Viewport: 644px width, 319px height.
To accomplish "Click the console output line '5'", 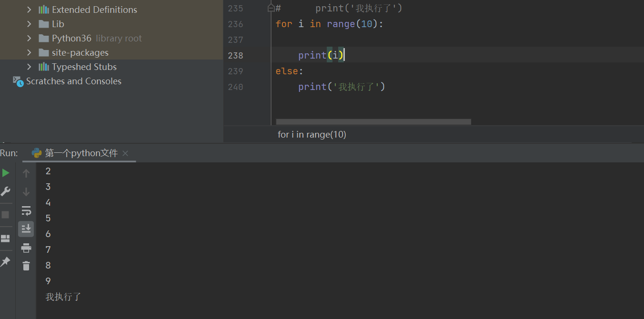I will coord(48,218).
